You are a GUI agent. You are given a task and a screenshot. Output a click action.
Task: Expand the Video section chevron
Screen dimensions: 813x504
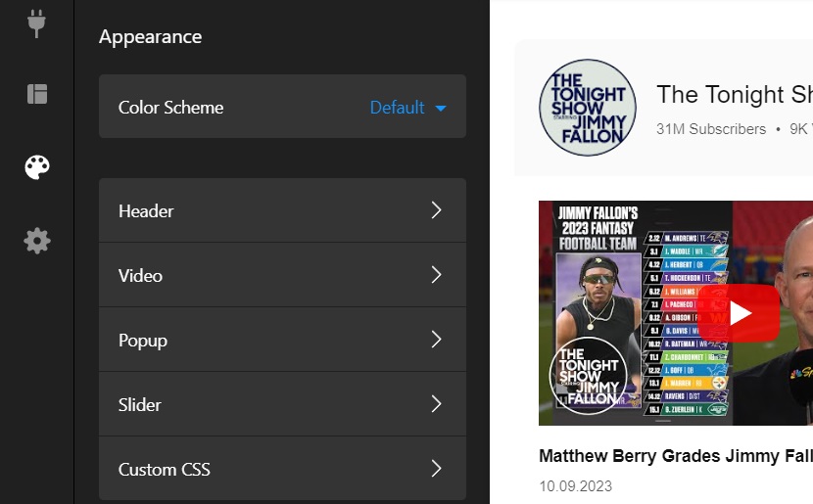pos(436,275)
